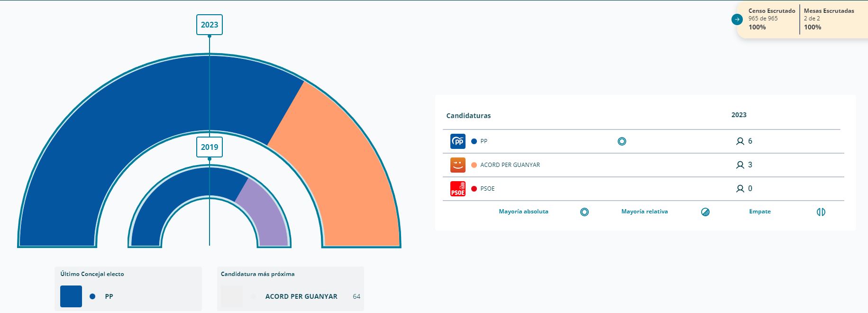Viewport: 868px width, 313px height.
Task: Click the orange Acord per Guanyar arc segment
Action: click(x=341, y=166)
